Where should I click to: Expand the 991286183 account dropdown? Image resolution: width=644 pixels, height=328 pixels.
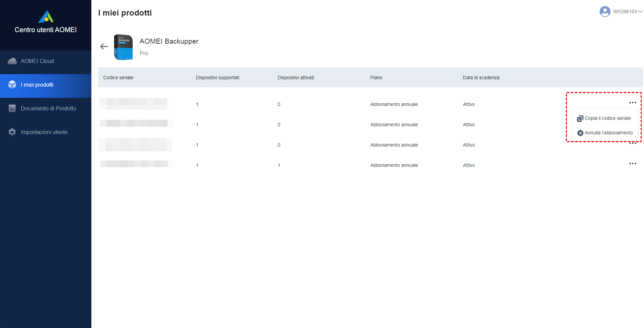tap(640, 12)
